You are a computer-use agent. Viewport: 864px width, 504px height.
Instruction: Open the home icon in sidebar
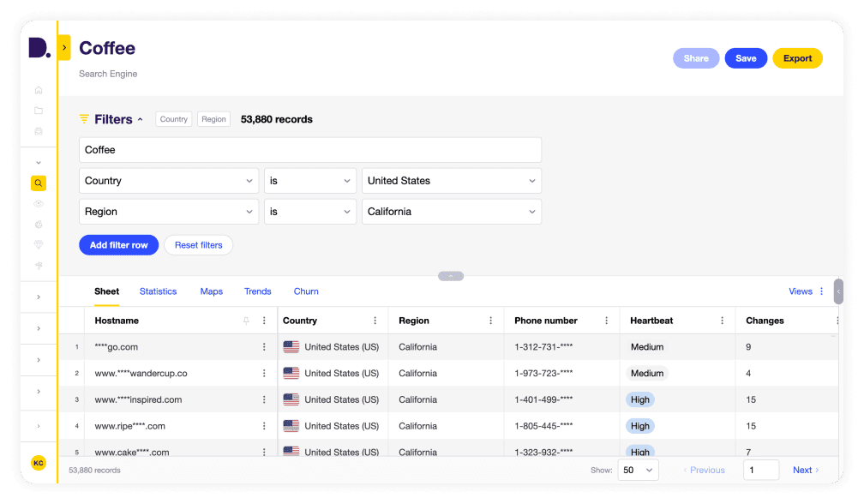point(39,90)
